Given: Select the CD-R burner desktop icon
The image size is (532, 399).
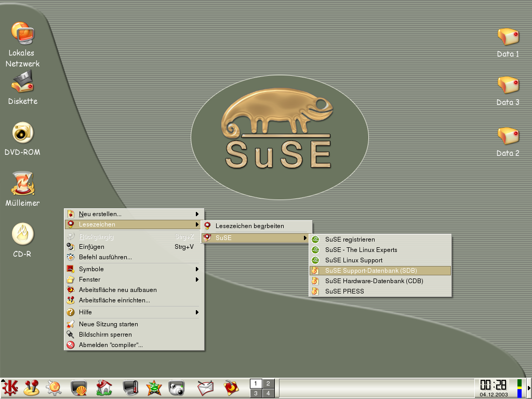Looking at the screenshot, I should coord(23,234).
